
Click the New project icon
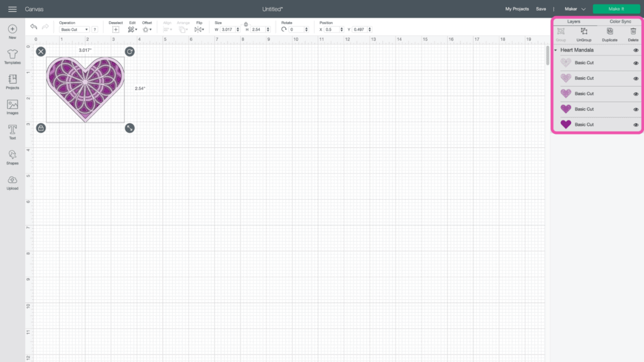[13, 29]
